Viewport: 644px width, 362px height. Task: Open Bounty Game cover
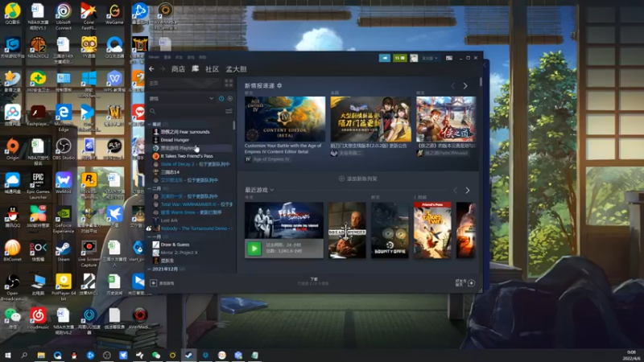pos(390,230)
